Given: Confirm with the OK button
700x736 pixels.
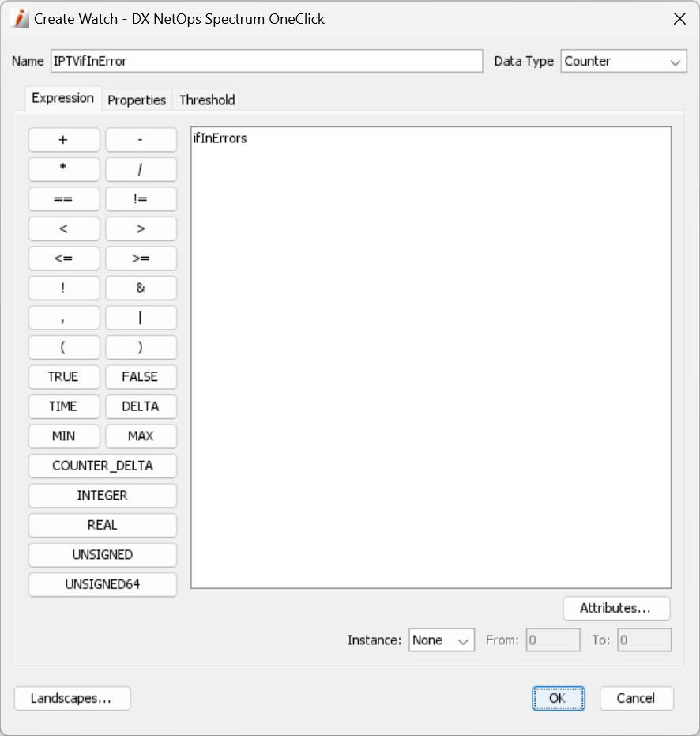Looking at the screenshot, I should coord(559,699).
